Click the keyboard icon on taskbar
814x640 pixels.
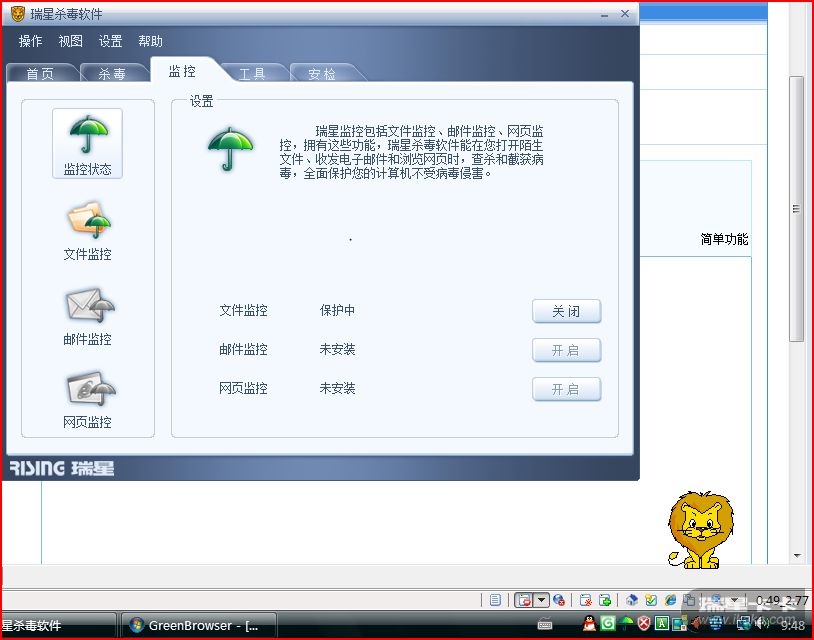point(545,624)
